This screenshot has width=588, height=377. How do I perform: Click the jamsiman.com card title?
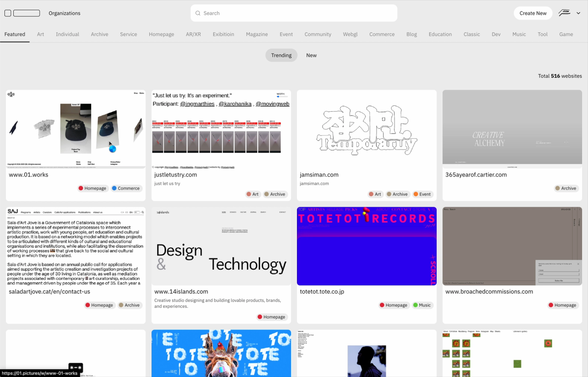(319, 175)
